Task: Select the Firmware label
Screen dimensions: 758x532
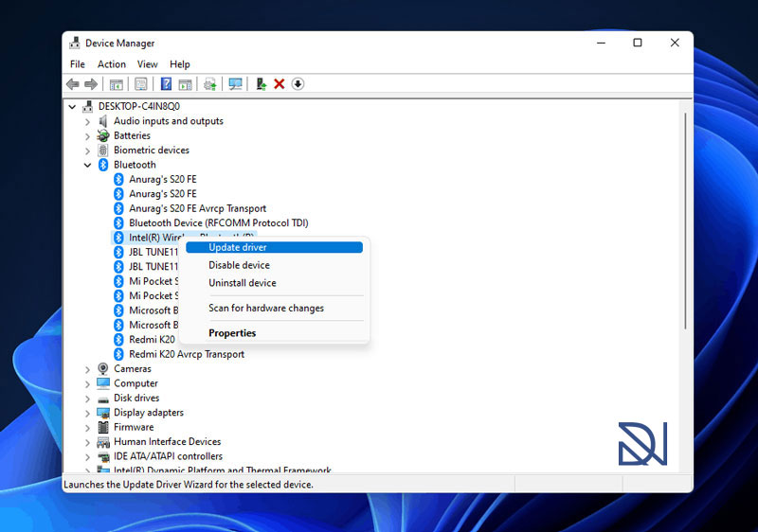Action: point(134,427)
